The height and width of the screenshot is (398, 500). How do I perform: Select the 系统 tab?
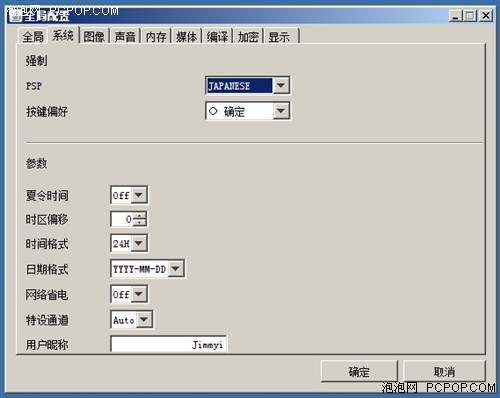click(x=63, y=35)
